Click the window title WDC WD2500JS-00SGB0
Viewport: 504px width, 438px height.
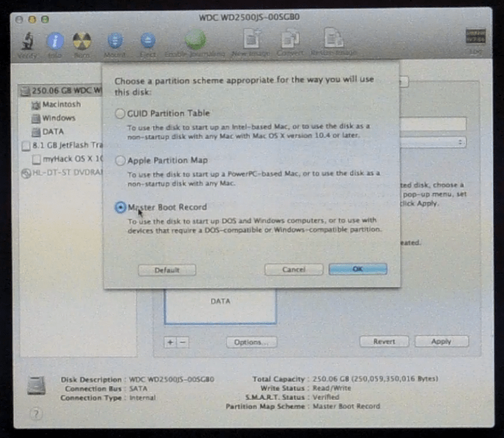[249, 17]
